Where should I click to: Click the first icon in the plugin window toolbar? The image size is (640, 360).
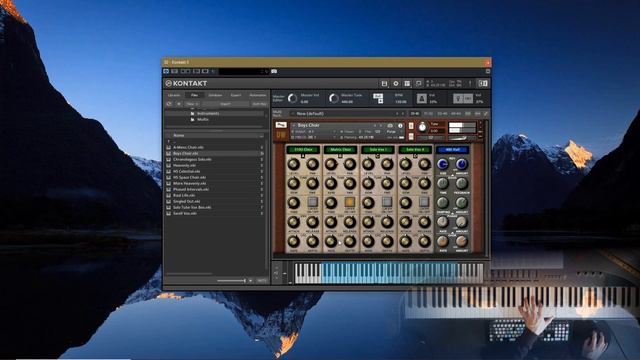[x=166, y=71]
